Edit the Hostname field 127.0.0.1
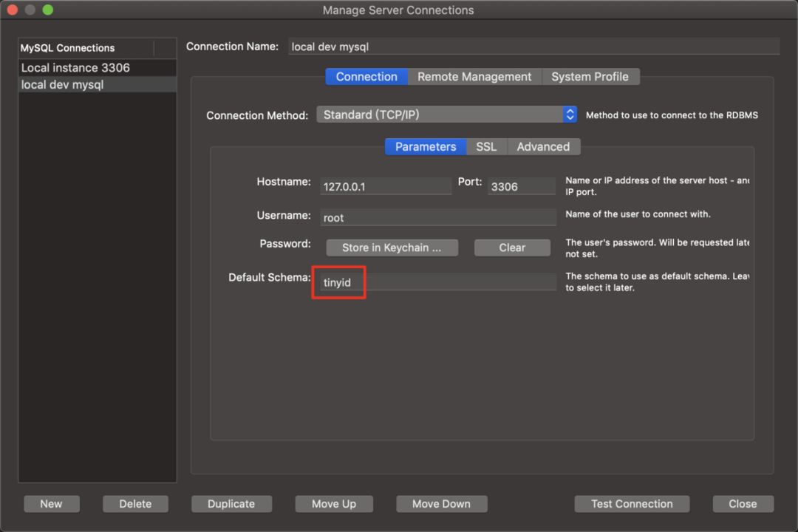 coord(385,186)
